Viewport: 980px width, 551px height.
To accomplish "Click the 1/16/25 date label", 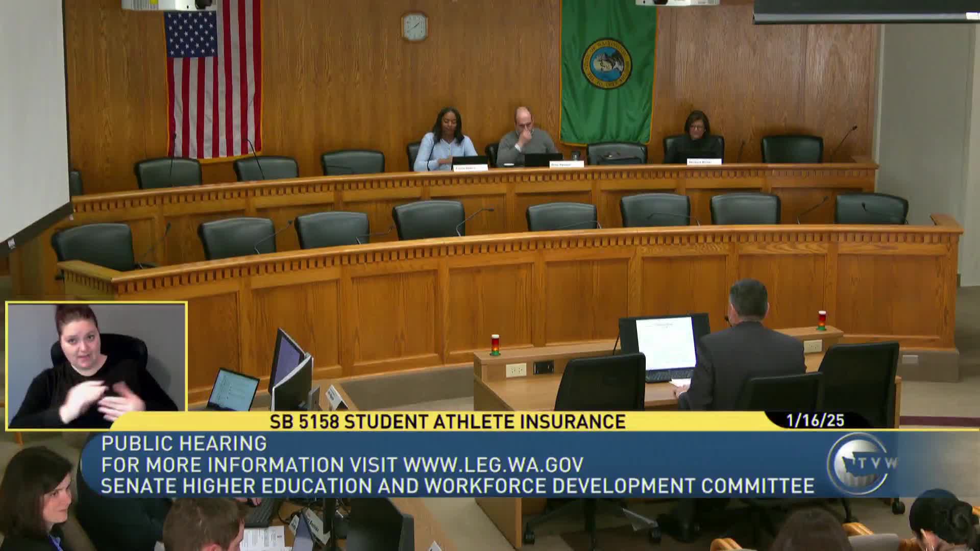I will [x=815, y=420].
